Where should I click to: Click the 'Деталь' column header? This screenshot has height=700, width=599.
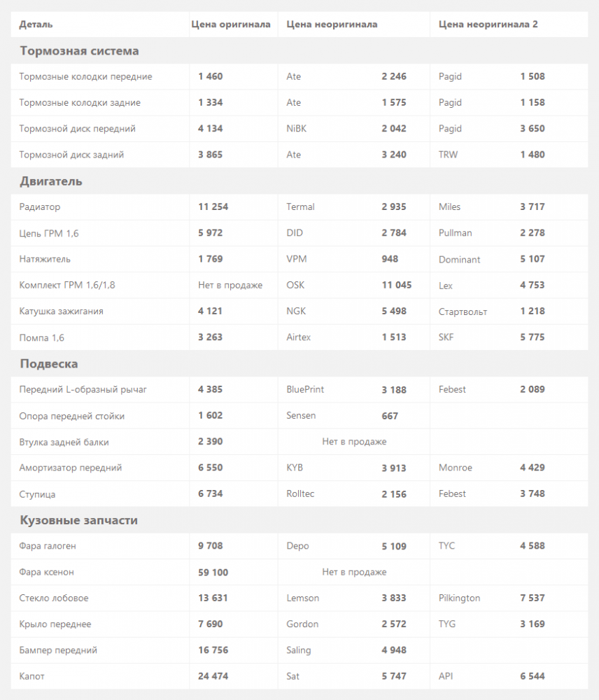click(36, 24)
